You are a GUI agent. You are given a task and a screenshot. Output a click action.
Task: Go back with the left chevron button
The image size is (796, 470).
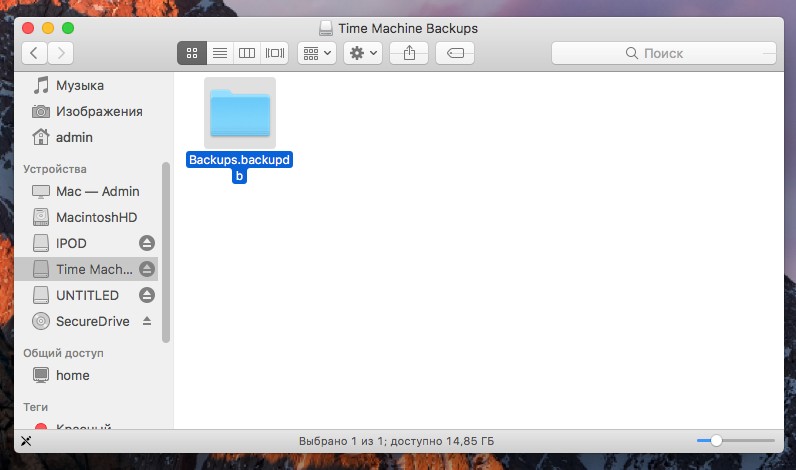point(35,53)
